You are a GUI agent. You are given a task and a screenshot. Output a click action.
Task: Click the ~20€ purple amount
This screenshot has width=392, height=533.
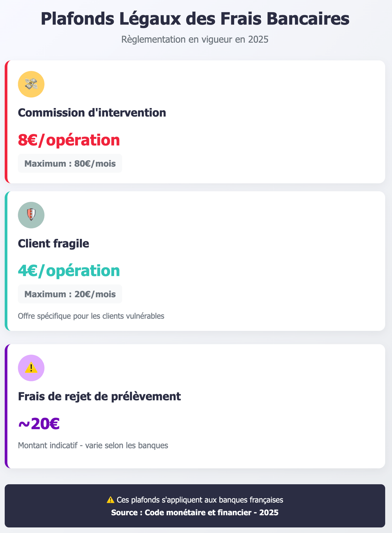(39, 424)
